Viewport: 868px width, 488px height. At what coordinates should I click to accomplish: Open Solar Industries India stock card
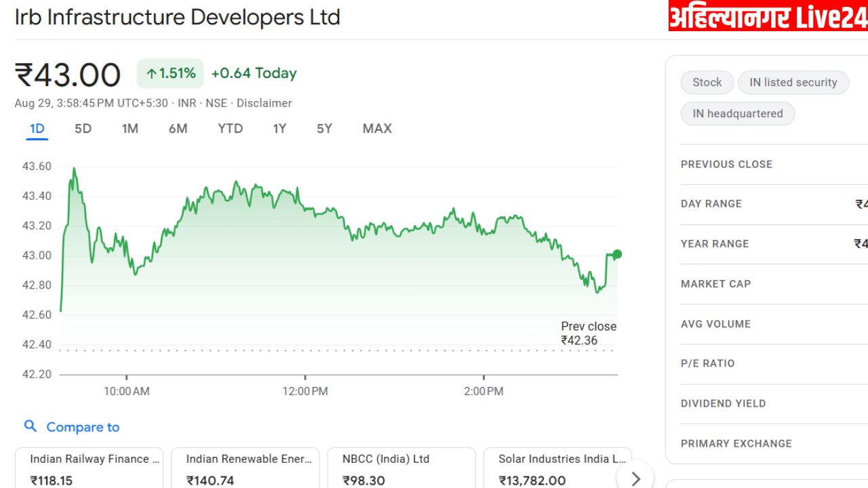pyautogui.click(x=557, y=468)
